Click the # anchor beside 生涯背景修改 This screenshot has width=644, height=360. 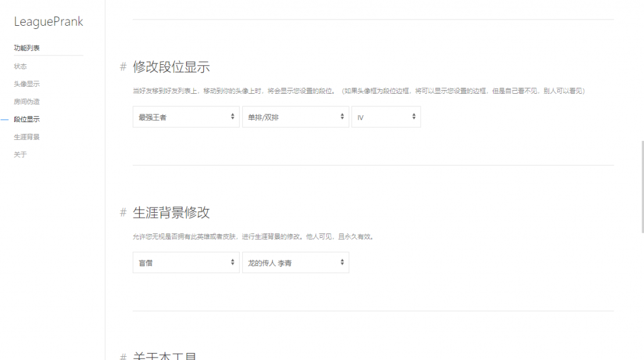[x=123, y=213]
